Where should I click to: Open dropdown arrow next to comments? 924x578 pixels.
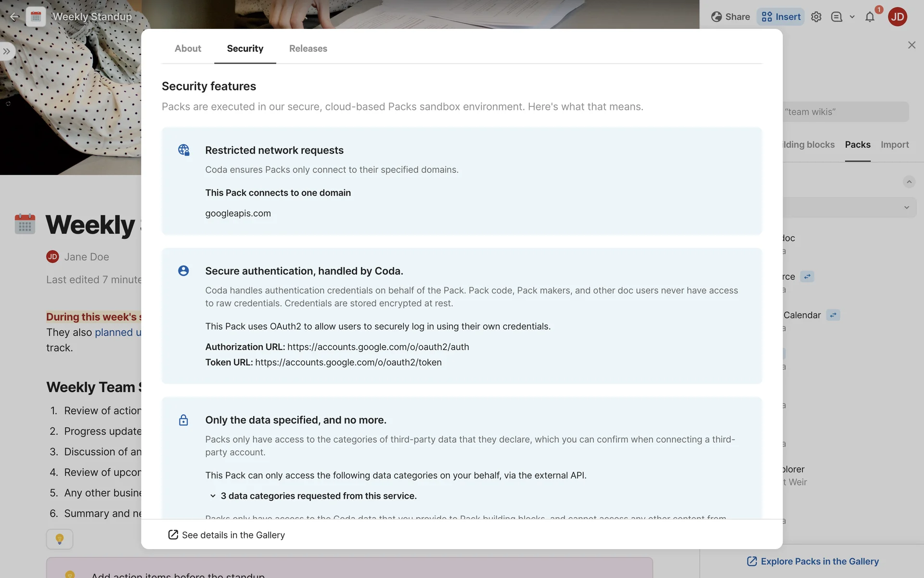852,17
